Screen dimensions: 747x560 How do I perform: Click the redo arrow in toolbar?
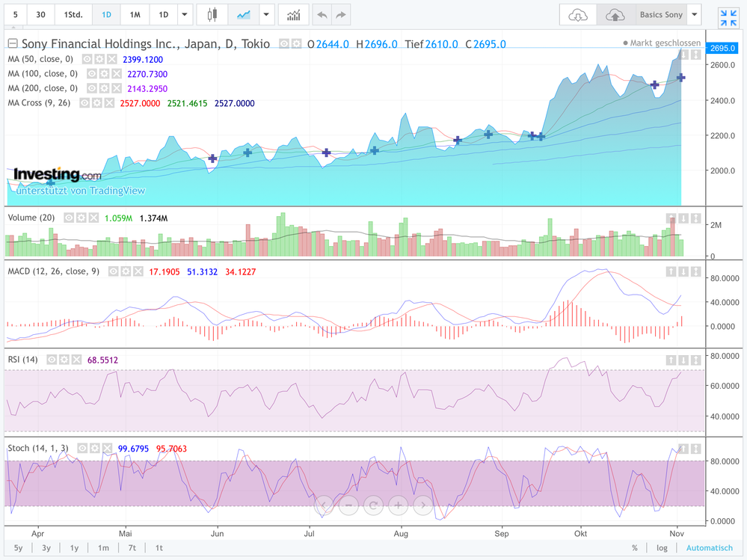point(340,15)
